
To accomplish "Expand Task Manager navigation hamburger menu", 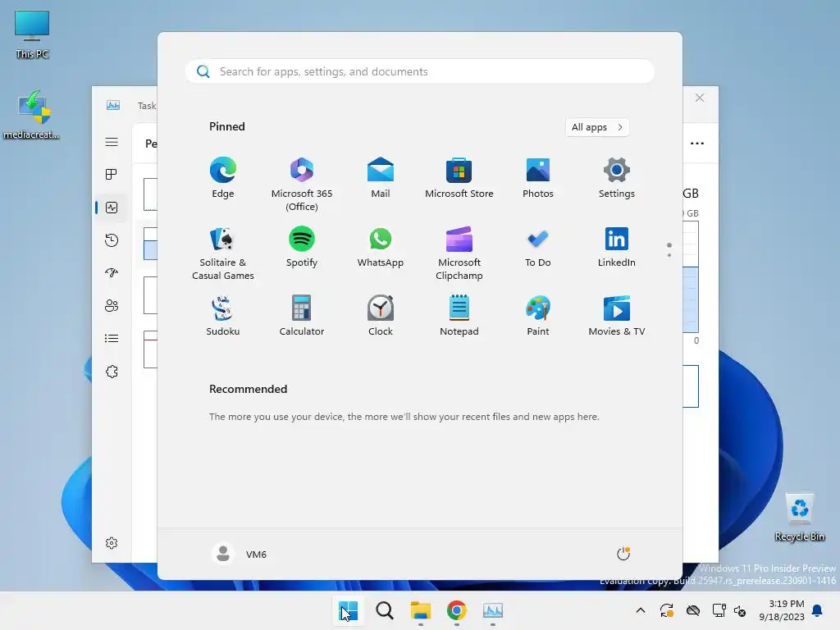I will (112, 142).
